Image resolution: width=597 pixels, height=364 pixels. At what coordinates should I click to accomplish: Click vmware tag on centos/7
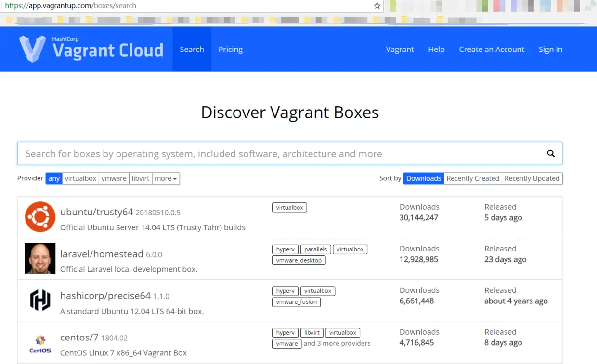(286, 344)
